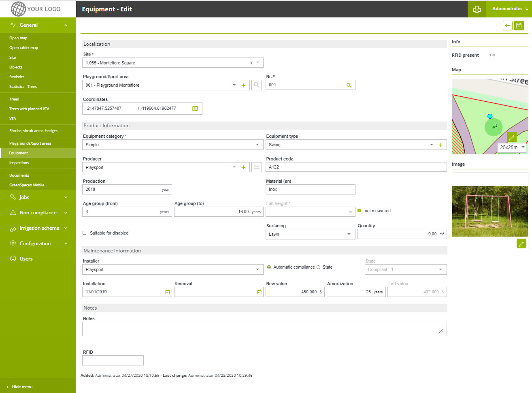This screenshot has height=393, width=532.
Task: Click the green back arrow icon
Action: coord(507,26)
